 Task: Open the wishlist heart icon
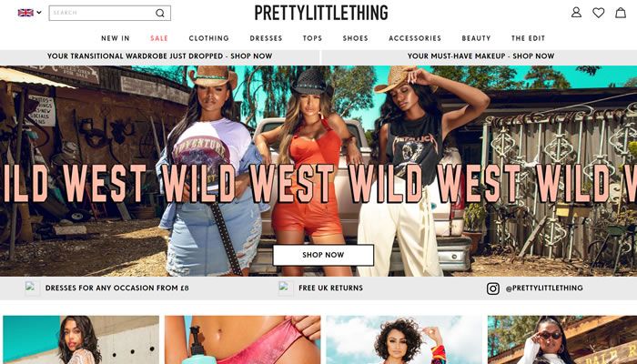[x=598, y=13]
